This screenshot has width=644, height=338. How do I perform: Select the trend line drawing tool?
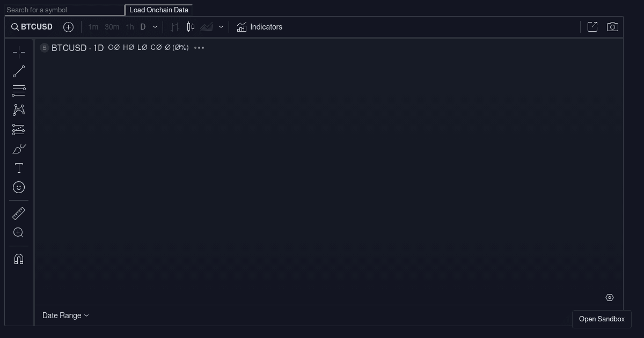pyautogui.click(x=19, y=71)
